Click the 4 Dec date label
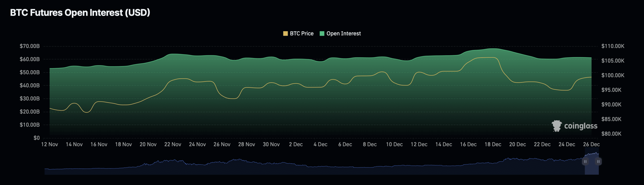The width and height of the screenshot is (644, 185). (x=320, y=144)
